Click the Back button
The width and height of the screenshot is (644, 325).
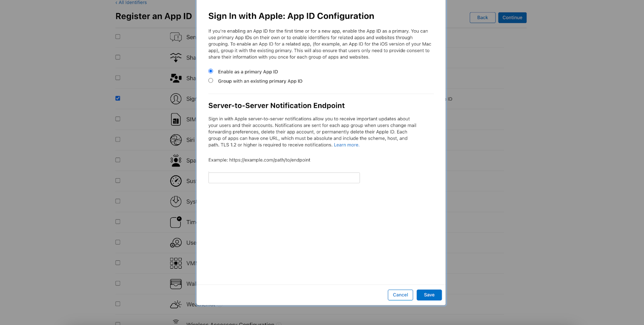point(482,18)
